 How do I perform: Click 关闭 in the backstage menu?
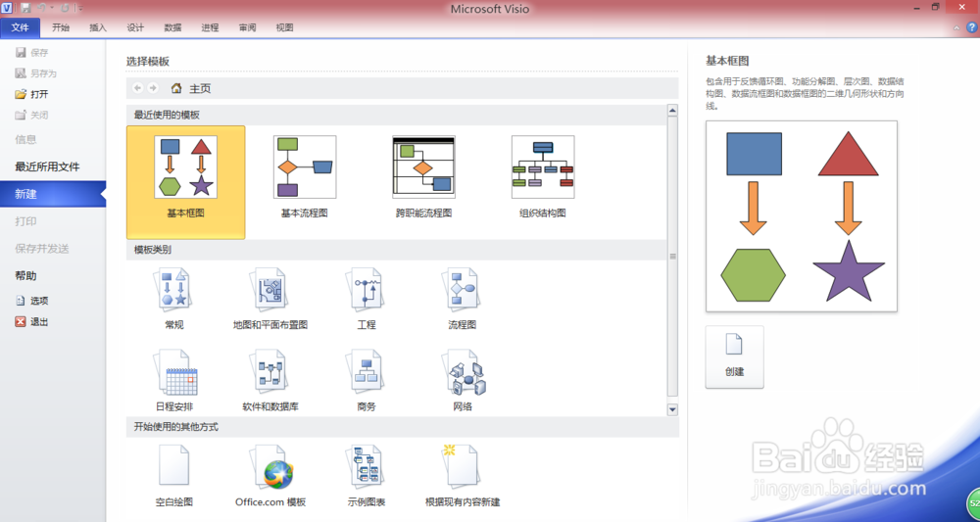tap(32, 115)
